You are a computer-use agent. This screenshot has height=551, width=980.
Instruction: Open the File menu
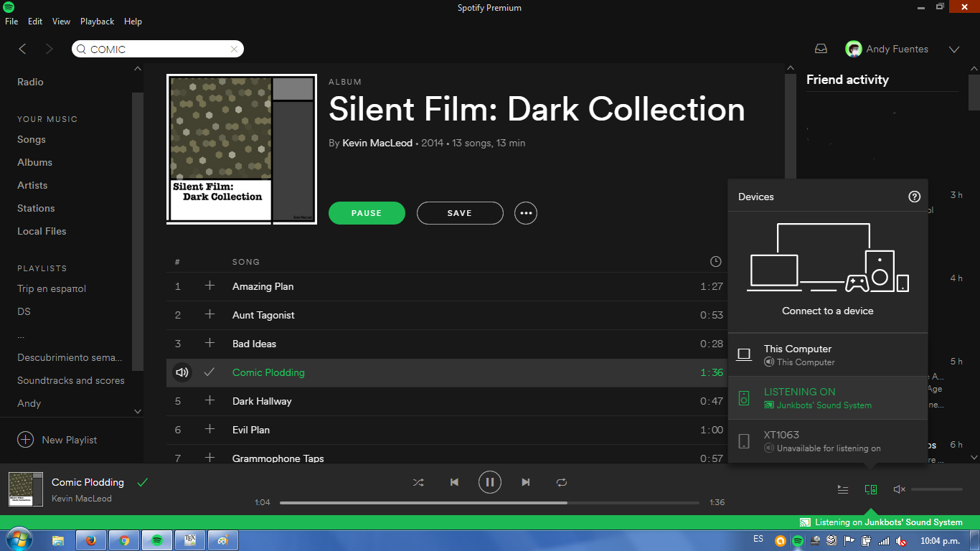pos(11,22)
